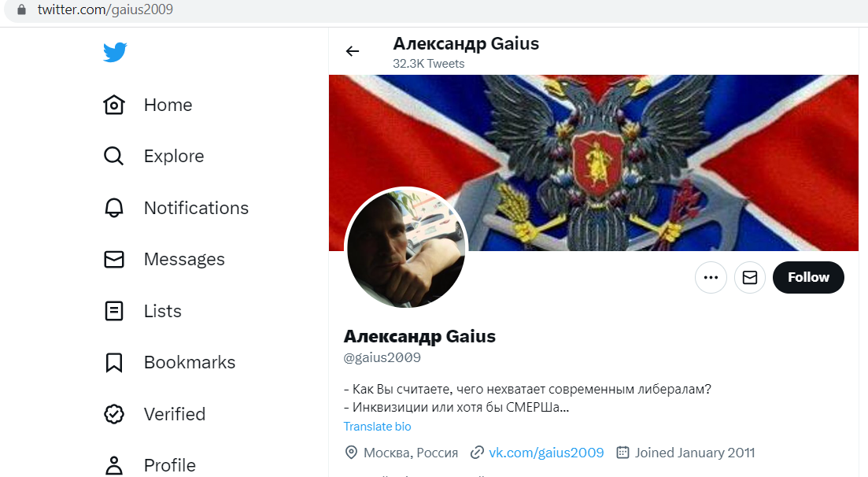Image resolution: width=868 pixels, height=477 pixels.
Task: Open the Verified badge icon
Action: 114,414
